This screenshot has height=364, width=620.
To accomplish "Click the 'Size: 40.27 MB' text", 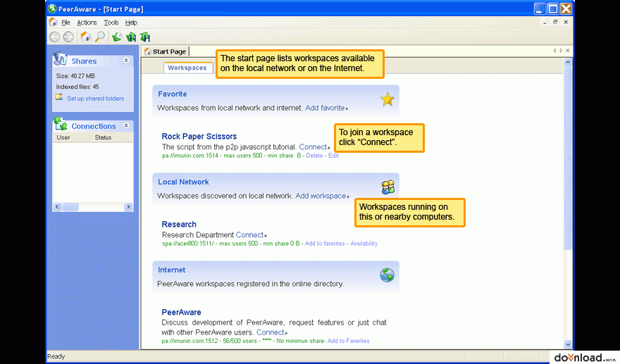I will pos(75,76).
